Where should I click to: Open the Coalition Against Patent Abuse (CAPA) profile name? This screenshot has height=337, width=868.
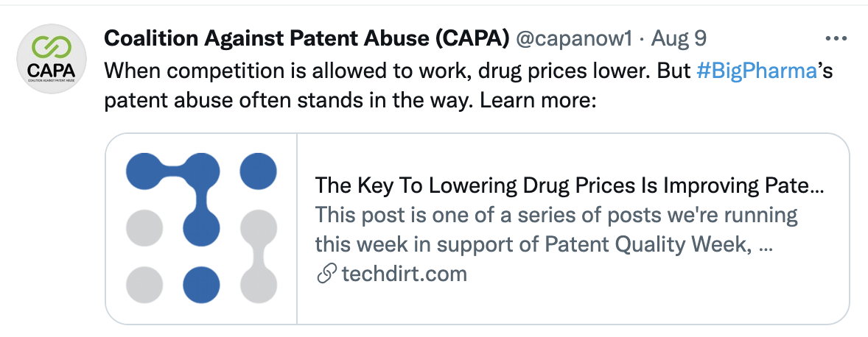[x=307, y=39]
